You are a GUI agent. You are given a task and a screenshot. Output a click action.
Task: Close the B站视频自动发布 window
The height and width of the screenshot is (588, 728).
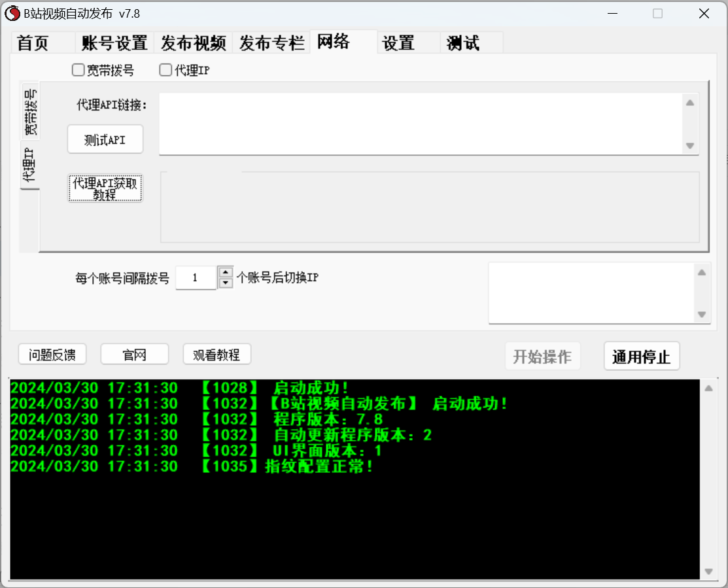(x=704, y=14)
